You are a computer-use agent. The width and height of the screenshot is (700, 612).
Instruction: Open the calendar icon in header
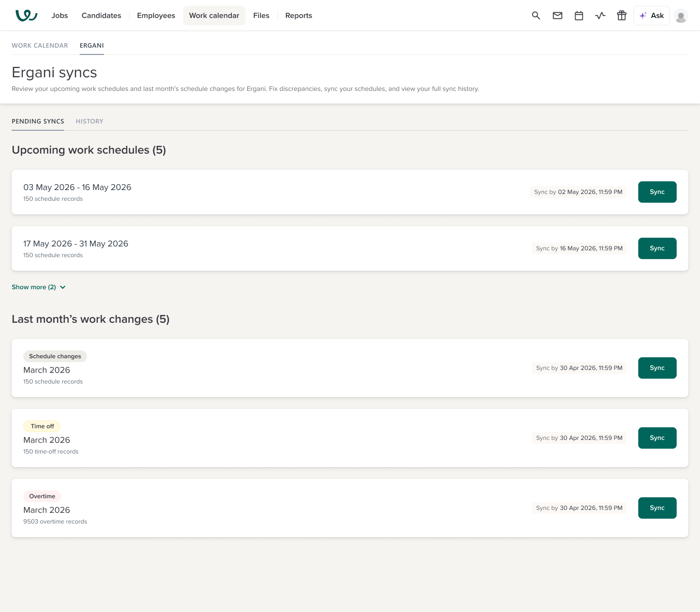coord(579,16)
